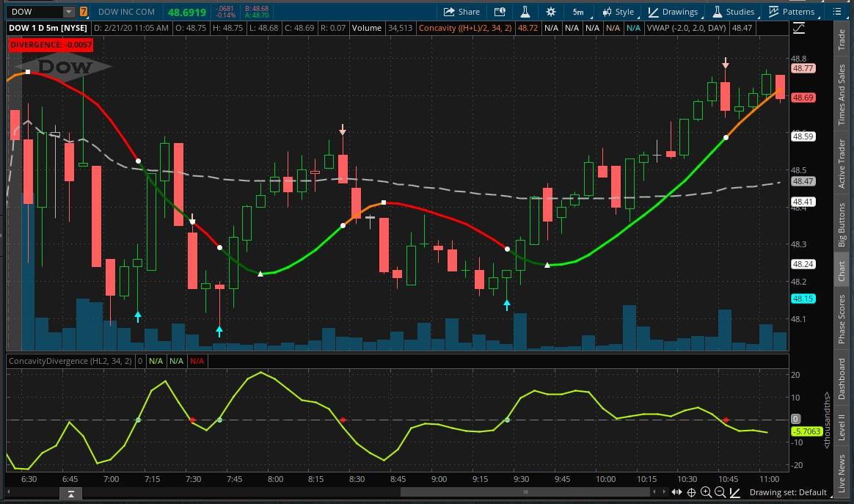Open the Big Buttons side tab
The height and width of the screenshot is (504, 854).
coord(842,225)
